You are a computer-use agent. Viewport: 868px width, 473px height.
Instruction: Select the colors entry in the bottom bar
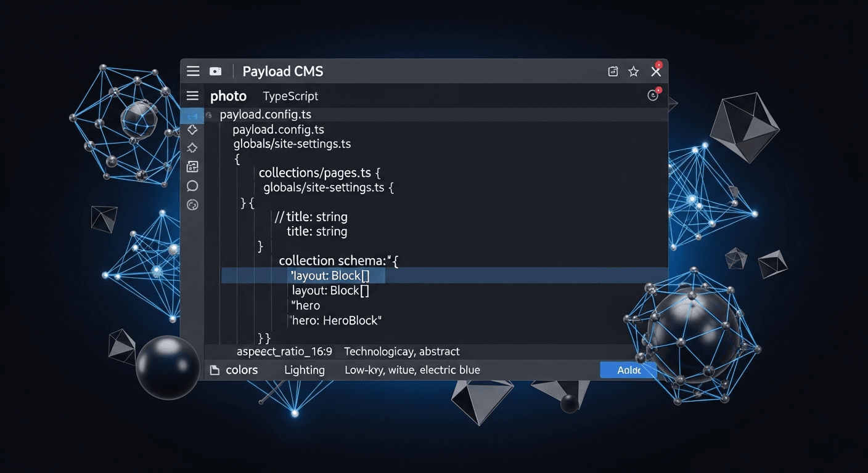[242, 370]
